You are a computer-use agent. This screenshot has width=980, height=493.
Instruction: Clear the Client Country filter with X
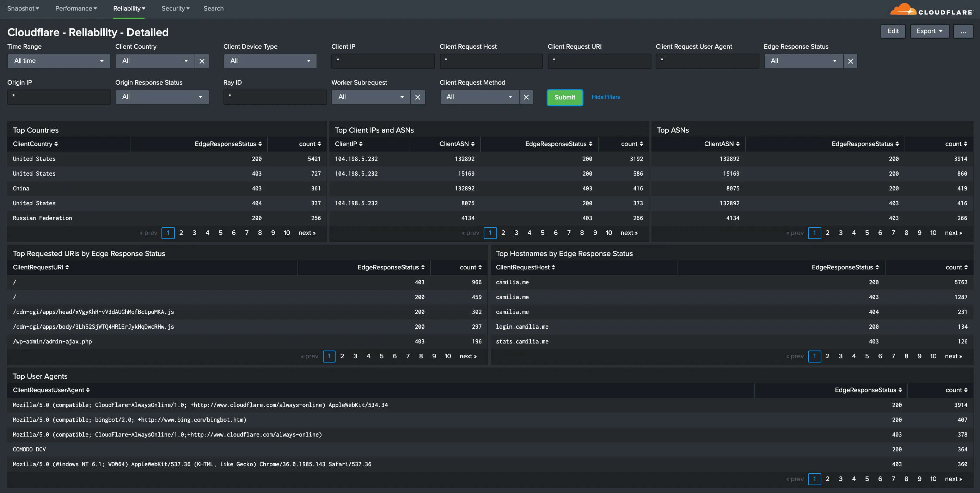tap(202, 61)
